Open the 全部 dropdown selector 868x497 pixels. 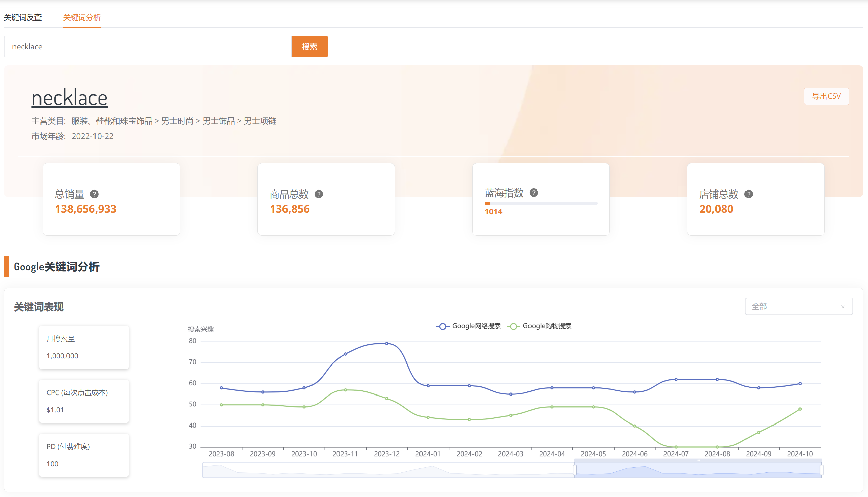pyautogui.click(x=799, y=306)
